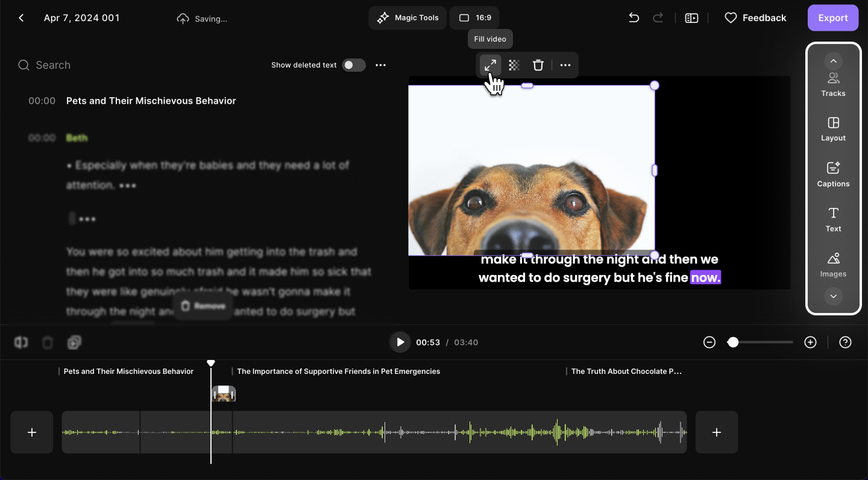Open the Feedback link

[x=755, y=18]
